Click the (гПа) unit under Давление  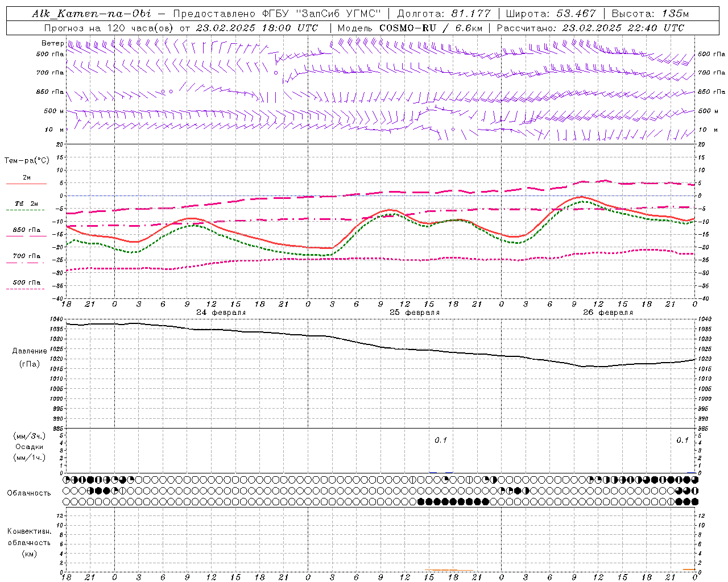click(30, 364)
